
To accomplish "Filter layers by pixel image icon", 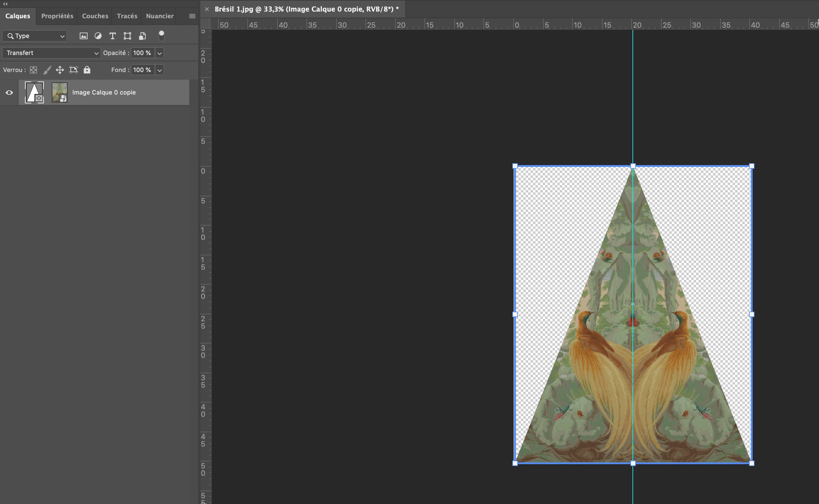I will pyautogui.click(x=83, y=36).
